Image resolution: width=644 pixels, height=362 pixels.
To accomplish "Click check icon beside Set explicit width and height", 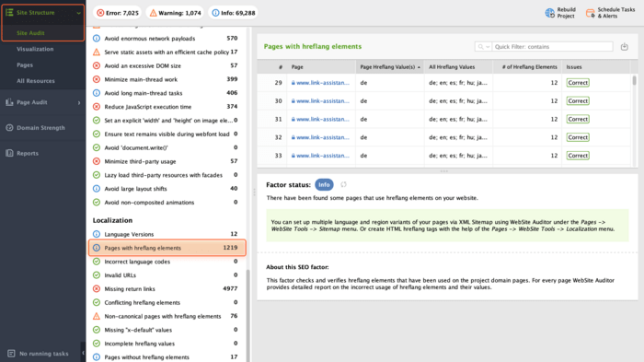I will (97, 120).
